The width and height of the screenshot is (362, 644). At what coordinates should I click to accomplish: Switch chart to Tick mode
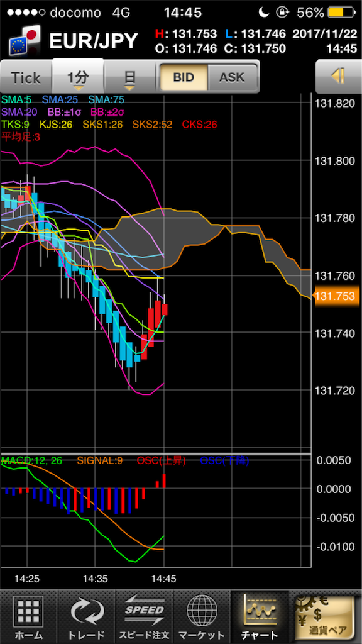(x=26, y=77)
